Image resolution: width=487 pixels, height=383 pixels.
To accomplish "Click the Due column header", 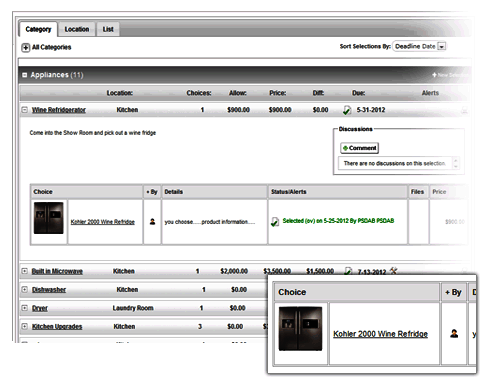I will (358, 93).
